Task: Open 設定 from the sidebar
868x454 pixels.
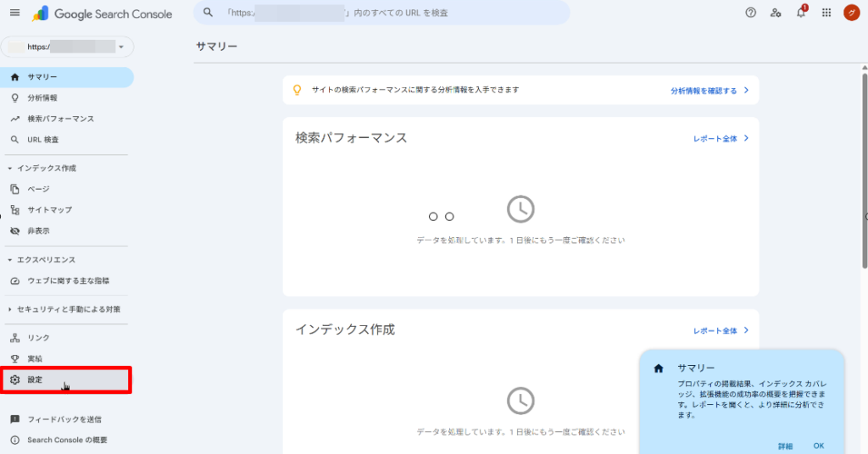Action: [66, 380]
